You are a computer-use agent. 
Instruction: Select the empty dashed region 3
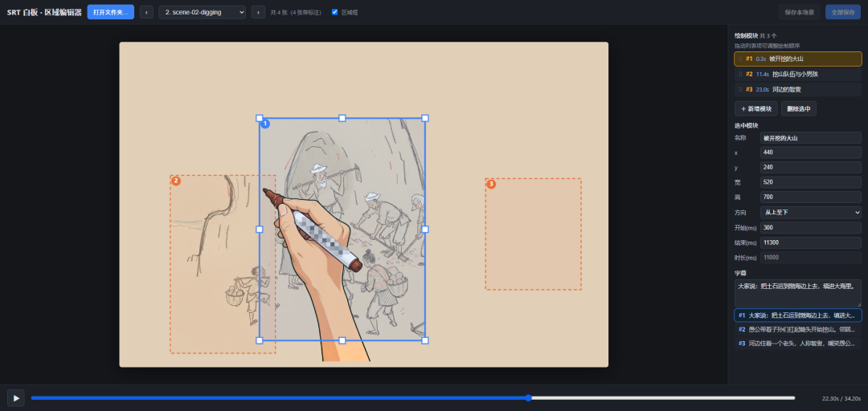click(534, 234)
